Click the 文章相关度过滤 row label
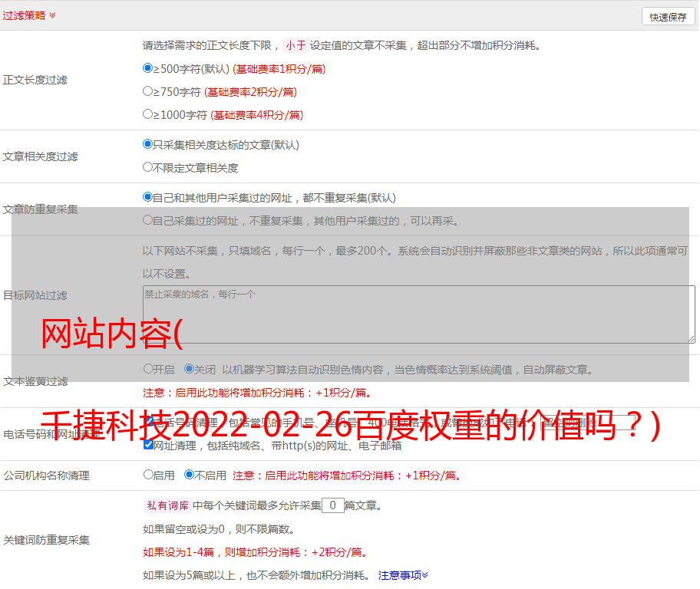700x589 pixels. [40, 156]
